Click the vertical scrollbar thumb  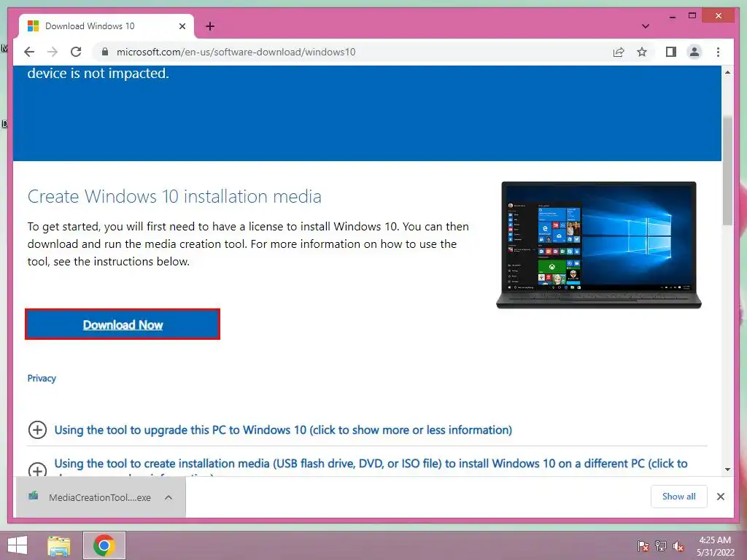point(727,171)
